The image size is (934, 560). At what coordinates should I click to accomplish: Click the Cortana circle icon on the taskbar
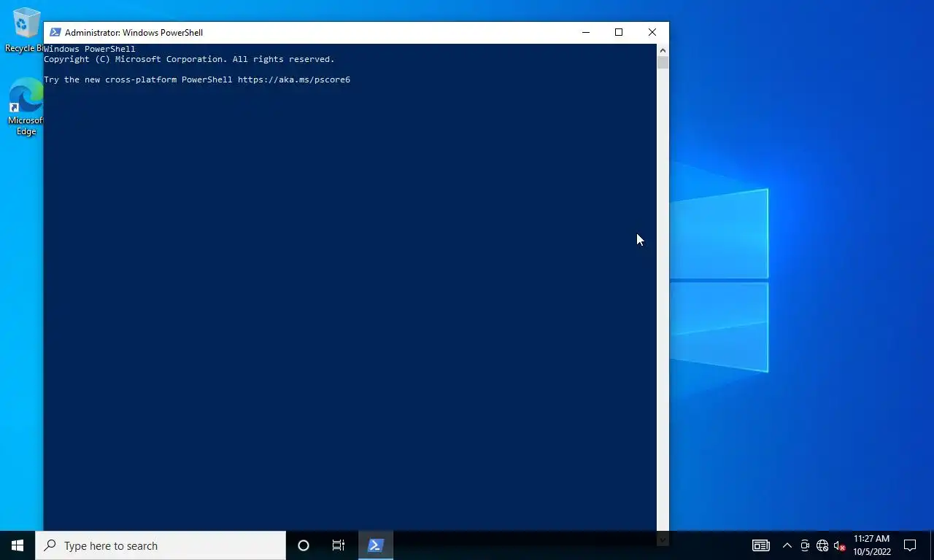pyautogui.click(x=304, y=545)
